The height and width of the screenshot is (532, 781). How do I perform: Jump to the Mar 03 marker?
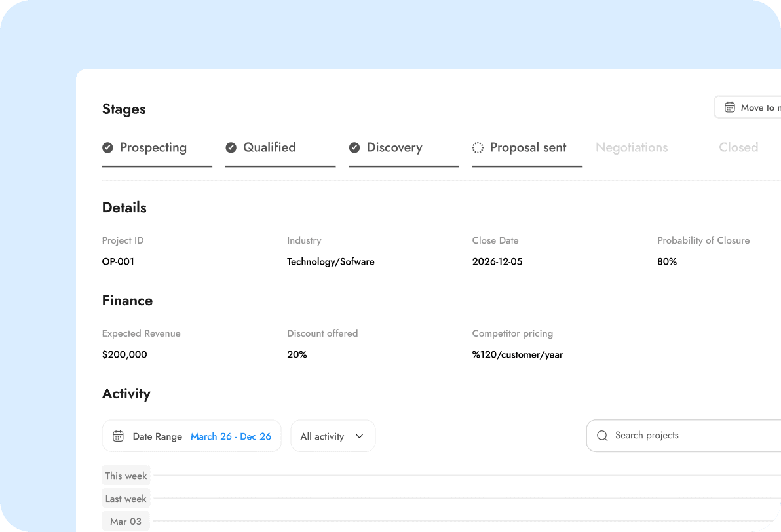(x=126, y=522)
